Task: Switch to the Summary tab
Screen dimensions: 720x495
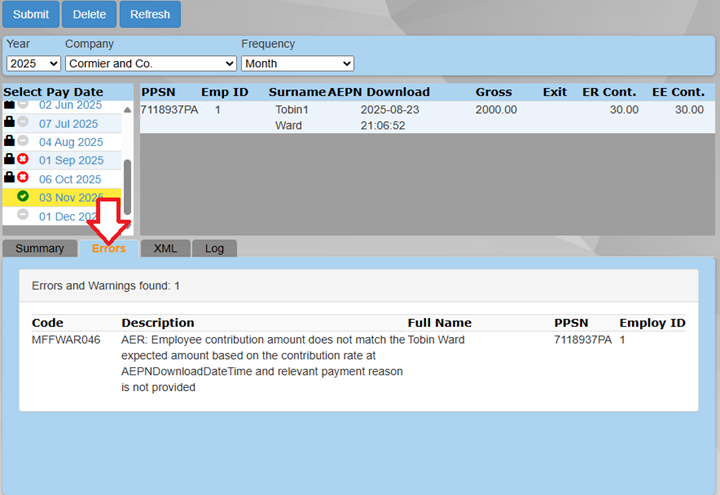Action: 39,248
